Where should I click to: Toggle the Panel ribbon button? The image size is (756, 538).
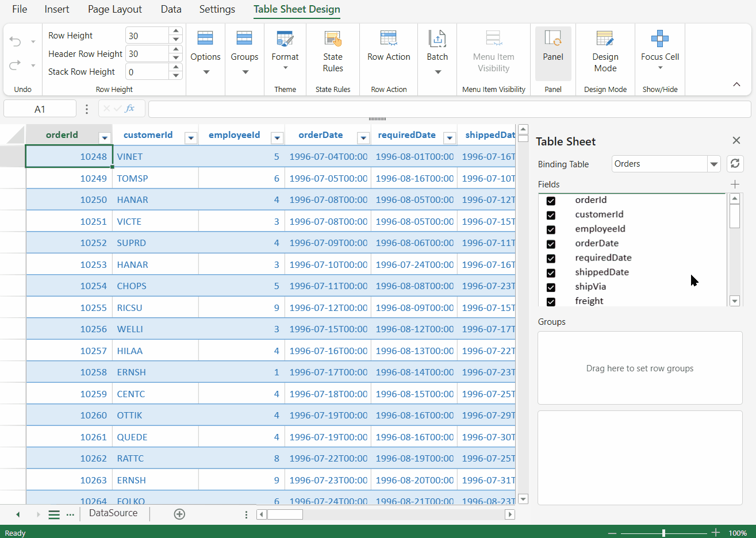point(553,53)
